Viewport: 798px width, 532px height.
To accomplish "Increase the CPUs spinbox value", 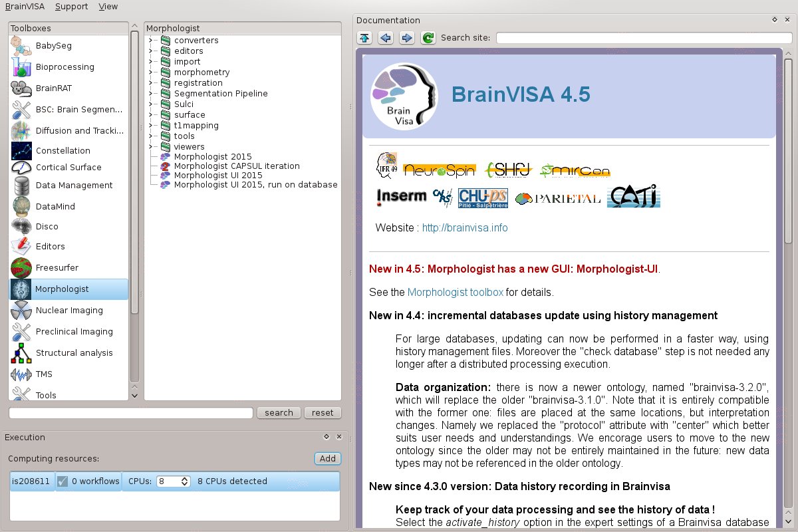I will point(186,479).
